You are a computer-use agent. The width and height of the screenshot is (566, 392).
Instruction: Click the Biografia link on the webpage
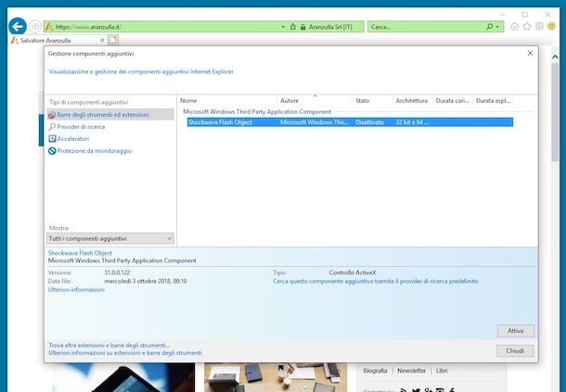click(x=375, y=371)
